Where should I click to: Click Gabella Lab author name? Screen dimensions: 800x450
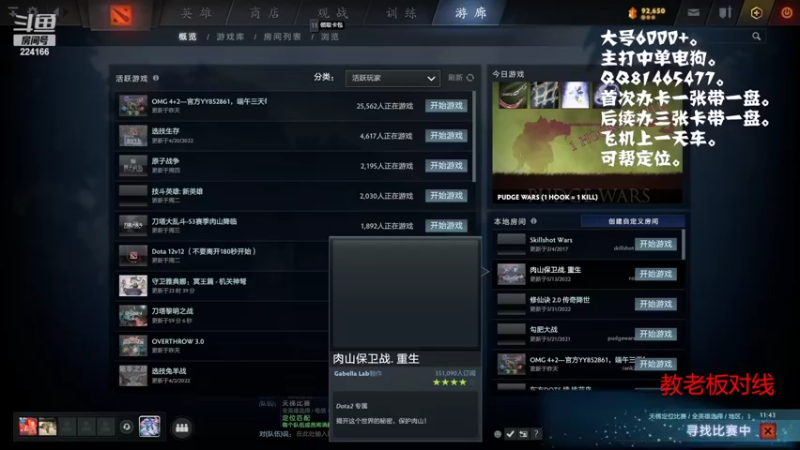[351, 373]
